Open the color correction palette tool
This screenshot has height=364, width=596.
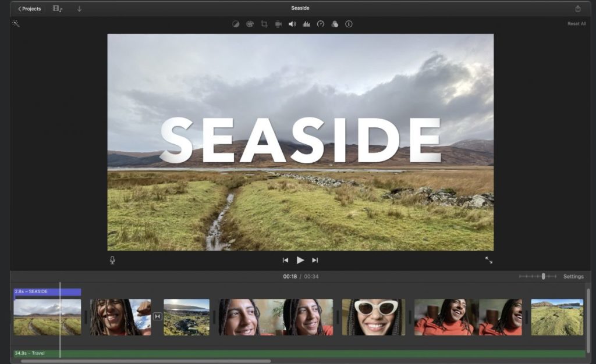pyautogui.click(x=250, y=24)
